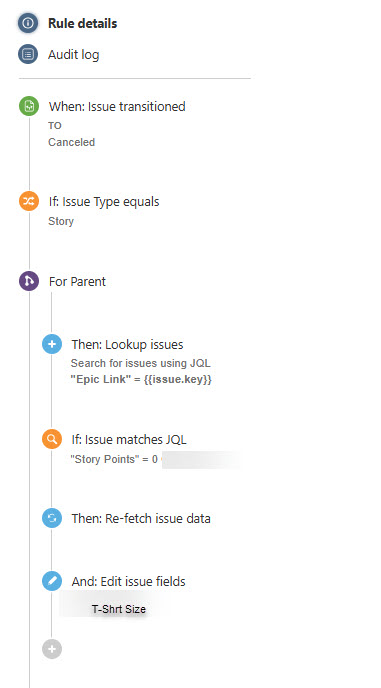
Task: Click the blue Lookup issues plus icon
Action: [x=52, y=344]
